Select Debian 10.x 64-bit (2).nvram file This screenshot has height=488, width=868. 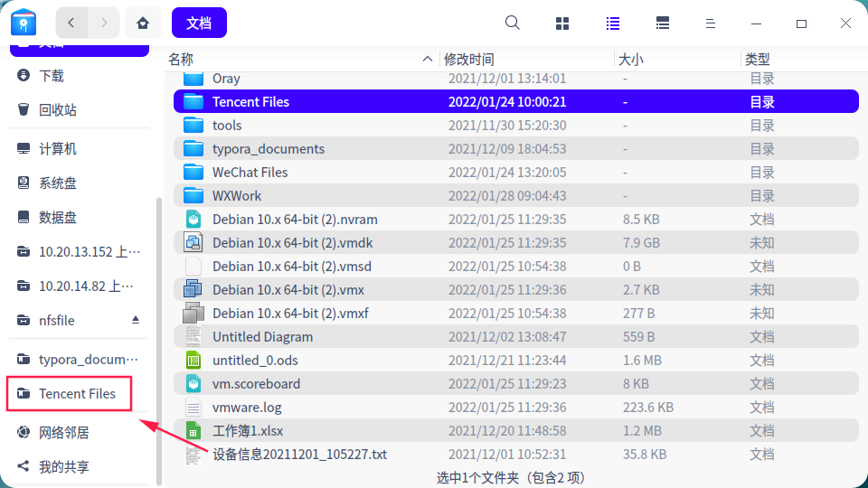coord(516,219)
